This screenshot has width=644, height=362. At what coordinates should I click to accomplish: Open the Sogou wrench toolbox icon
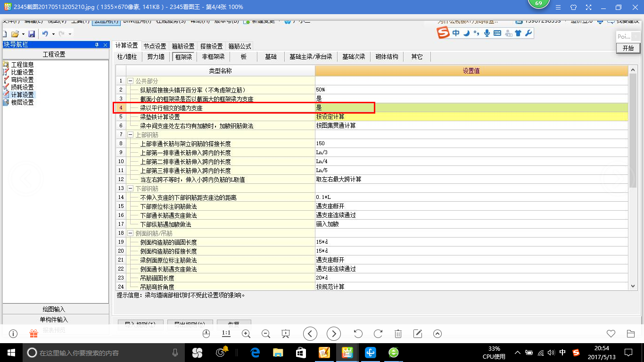click(x=528, y=33)
